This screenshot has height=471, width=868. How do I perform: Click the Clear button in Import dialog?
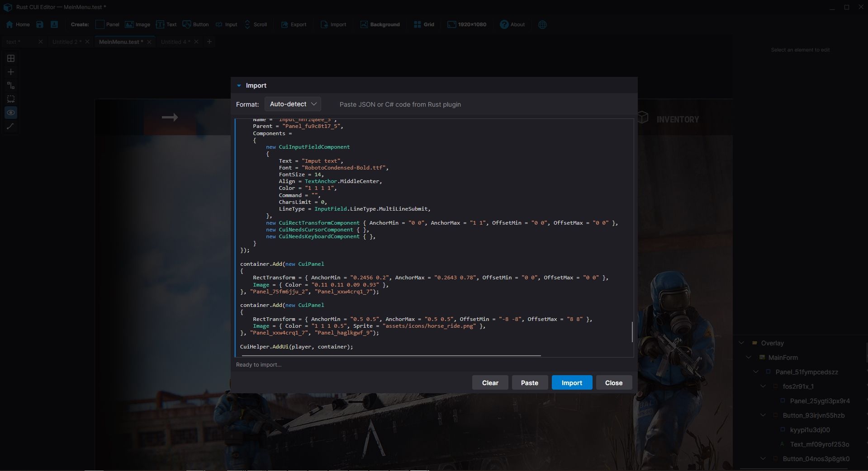490,382
